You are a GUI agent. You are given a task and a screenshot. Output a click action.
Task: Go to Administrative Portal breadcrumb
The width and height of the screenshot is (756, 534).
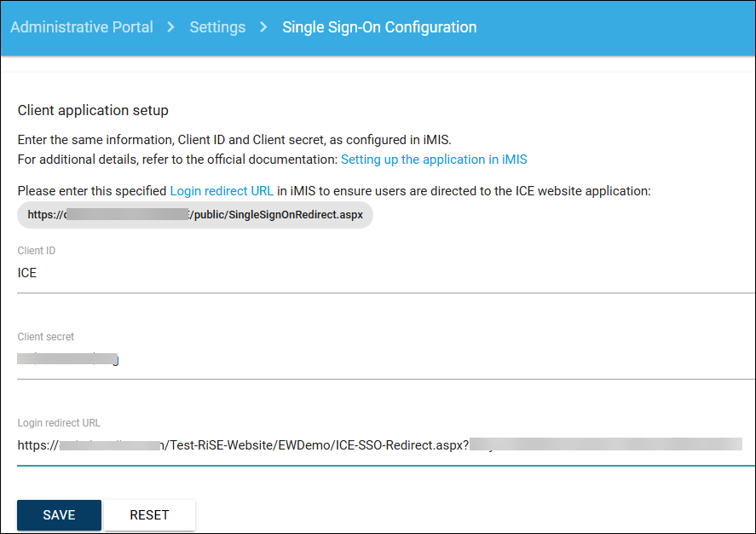tap(82, 27)
